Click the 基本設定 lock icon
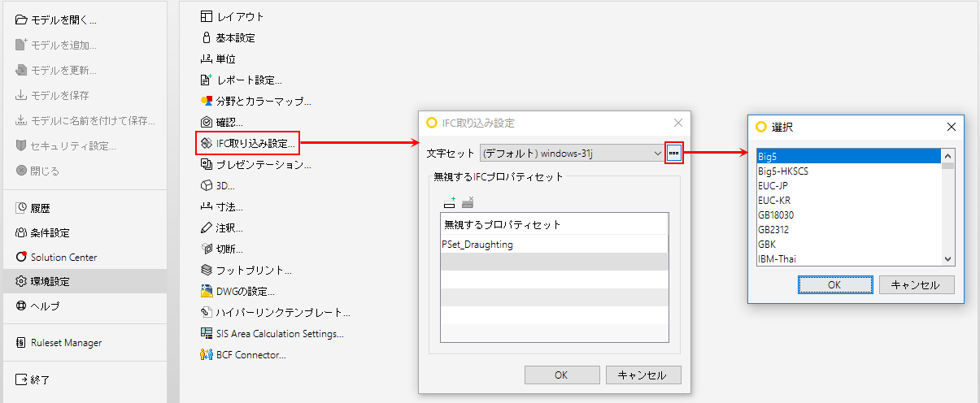Viewport: 980px width, 403px height. coord(207,37)
